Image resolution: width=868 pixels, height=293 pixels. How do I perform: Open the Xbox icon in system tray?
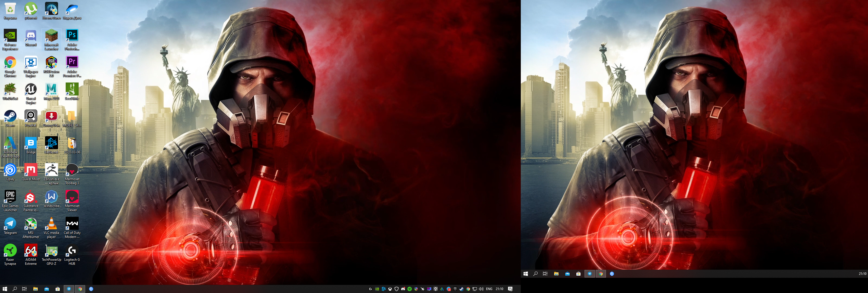(390, 289)
